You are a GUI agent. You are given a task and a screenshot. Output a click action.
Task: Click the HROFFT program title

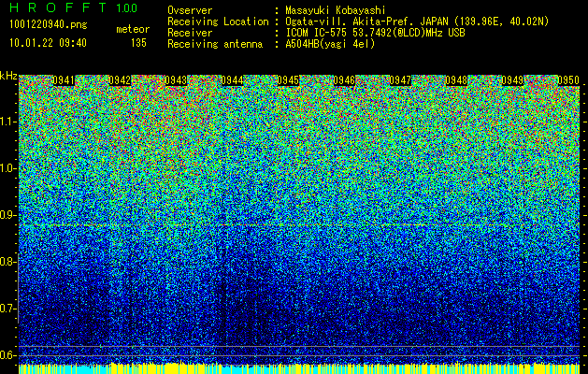[x=58, y=7]
